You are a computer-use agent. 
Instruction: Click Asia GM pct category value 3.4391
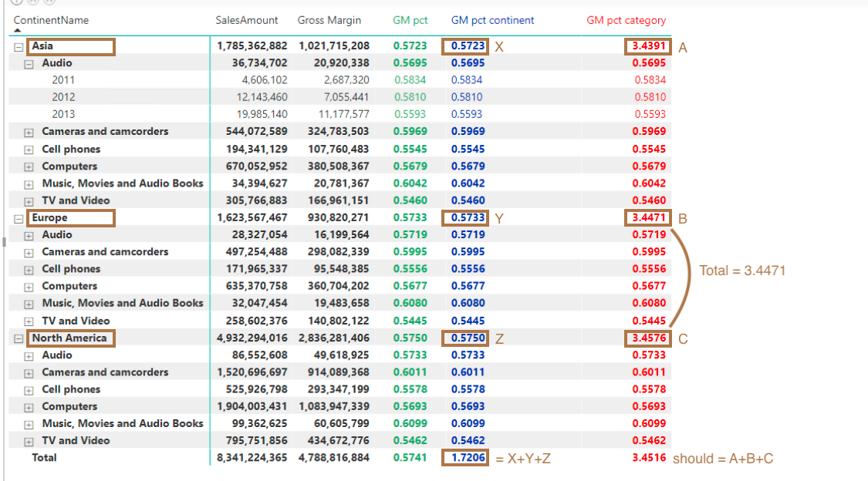tap(649, 46)
